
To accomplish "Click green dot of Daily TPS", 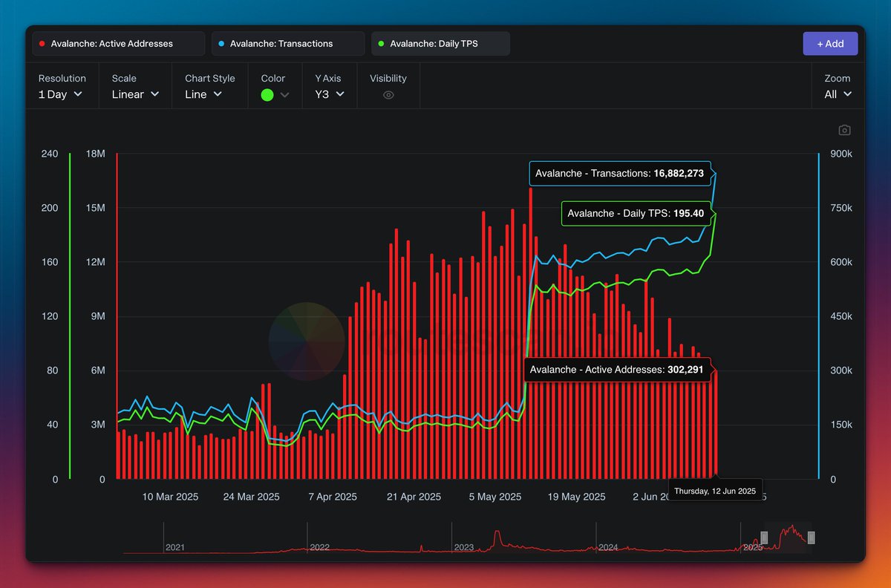I will point(382,44).
